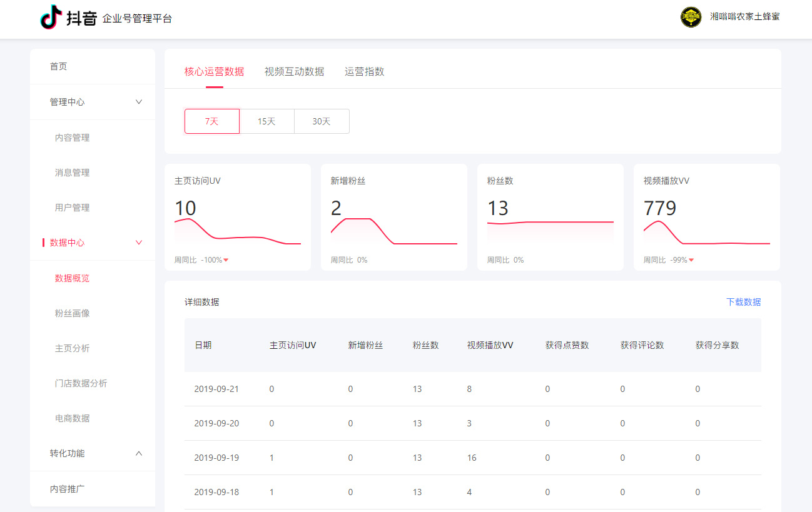The height and width of the screenshot is (512, 812).
Task: Expand the 转化功能 chevron
Action: pos(139,453)
